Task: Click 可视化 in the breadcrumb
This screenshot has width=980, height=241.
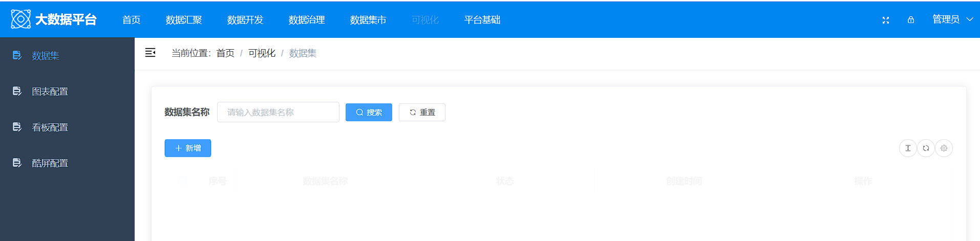Action: coord(262,53)
